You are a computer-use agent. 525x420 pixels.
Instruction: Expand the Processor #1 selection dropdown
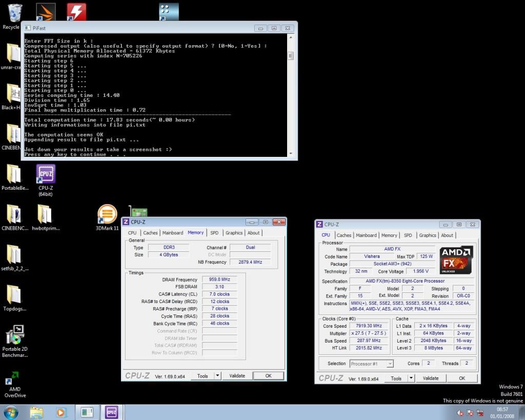389,364
